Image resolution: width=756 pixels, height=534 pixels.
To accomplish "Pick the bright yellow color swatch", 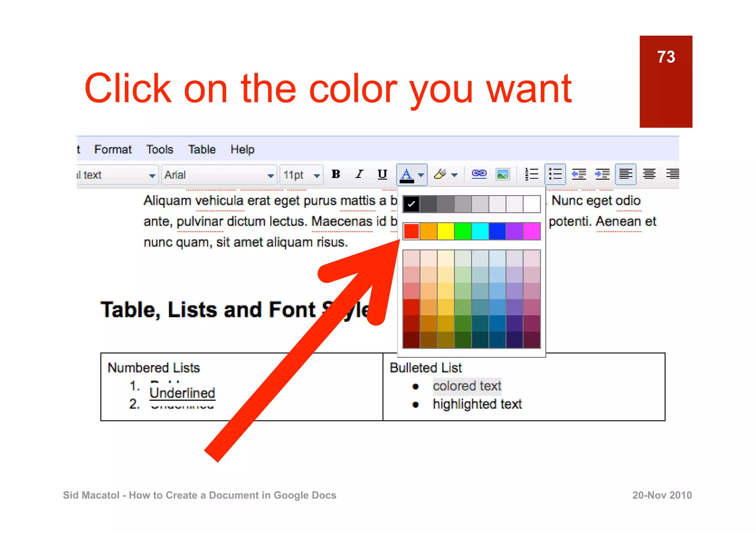I will click(x=446, y=231).
